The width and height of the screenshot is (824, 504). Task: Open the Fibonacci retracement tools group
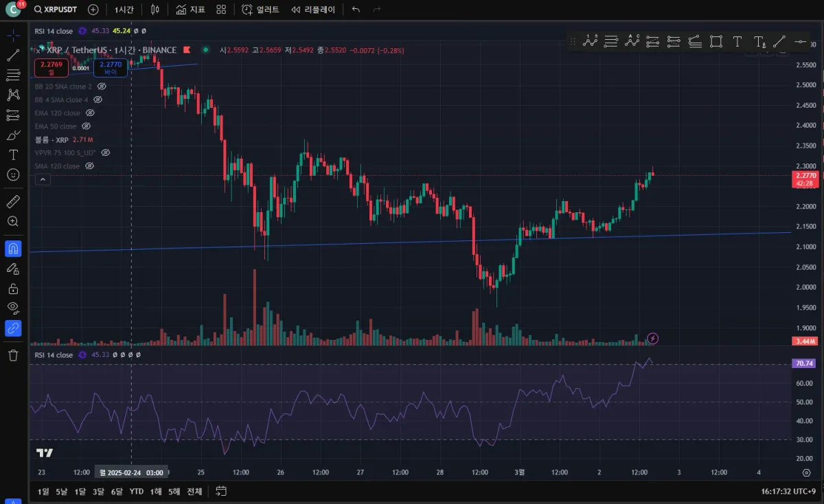click(x=13, y=75)
